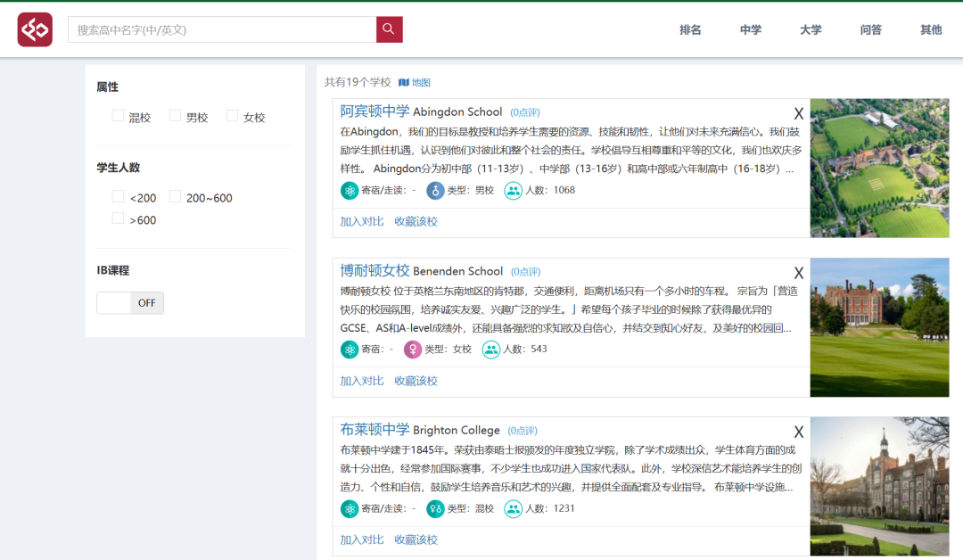
Task: Click 收藏该校 for Abingdon School
Action: pos(416,222)
